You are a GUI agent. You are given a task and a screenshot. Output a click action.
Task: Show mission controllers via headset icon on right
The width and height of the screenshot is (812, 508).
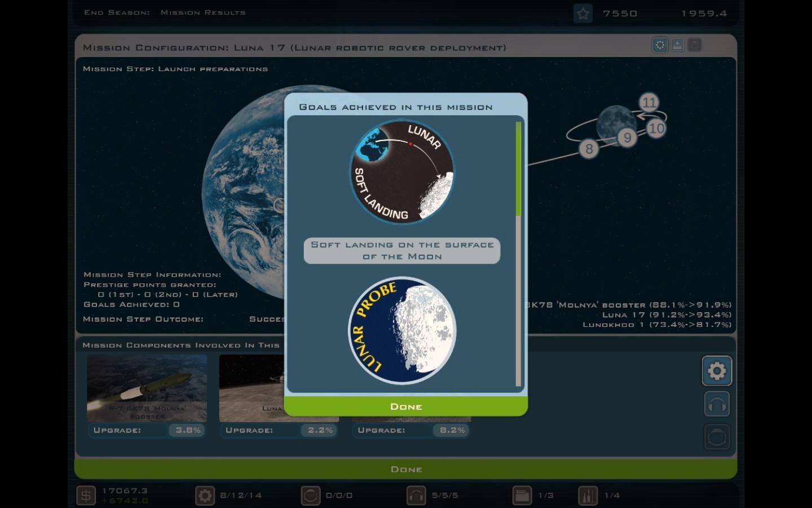coord(717,404)
